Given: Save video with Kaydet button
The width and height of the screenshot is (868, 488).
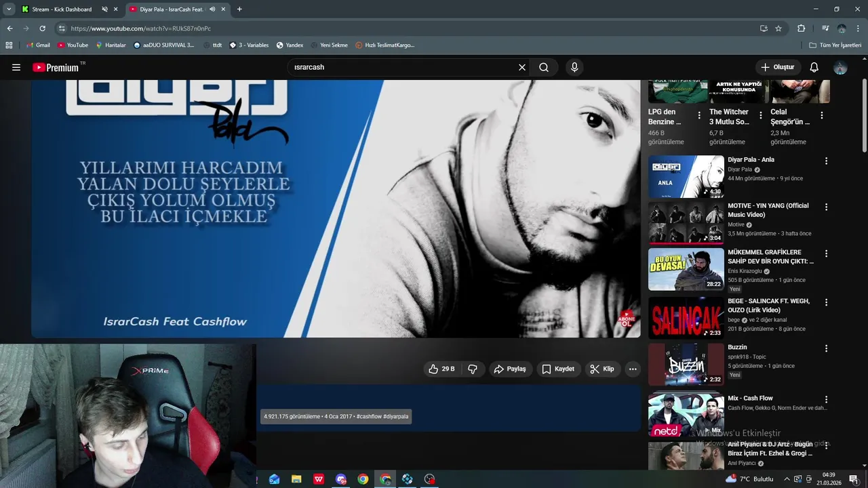Looking at the screenshot, I should pos(558,369).
